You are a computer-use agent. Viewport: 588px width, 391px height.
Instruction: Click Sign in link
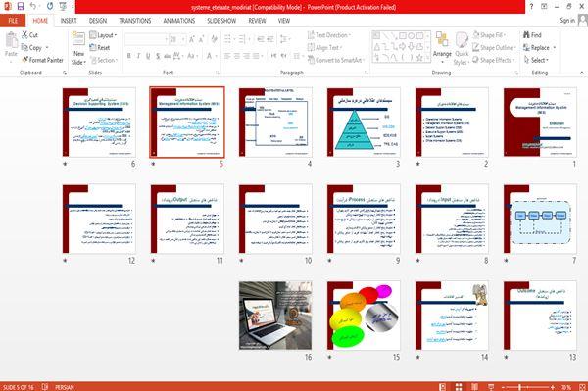click(x=566, y=21)
